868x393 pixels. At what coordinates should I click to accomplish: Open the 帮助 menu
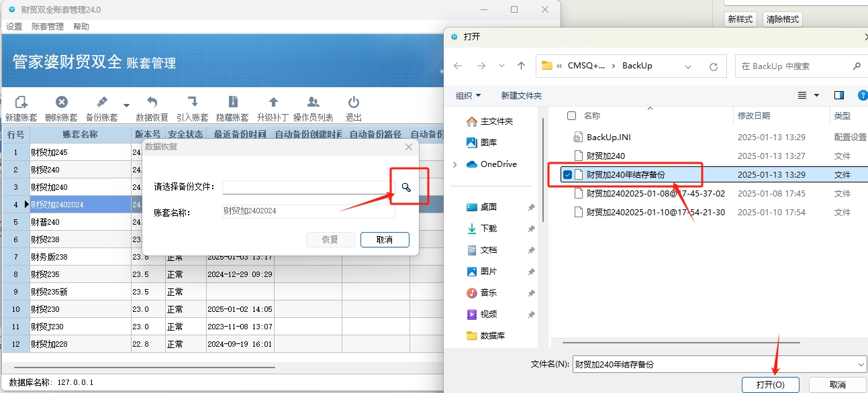(81, 27)
